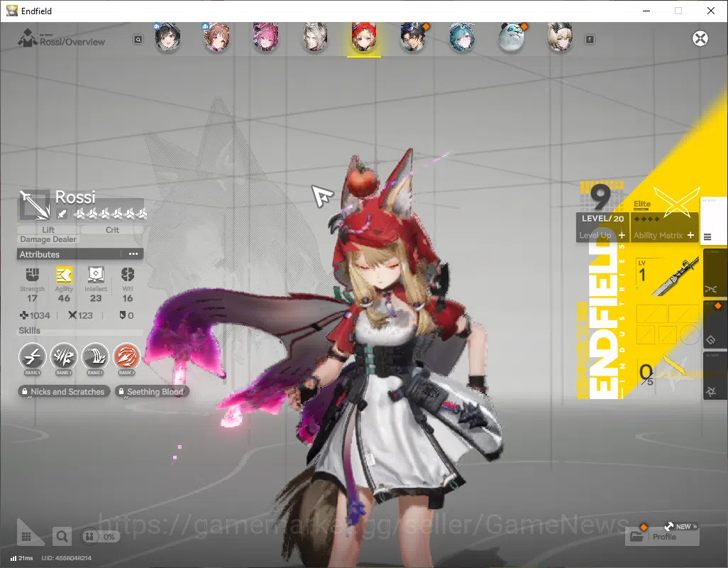This screenshot has height=568, width=728.
Task: Click the UID: 4558048214 text
Action: pos(67,558)
